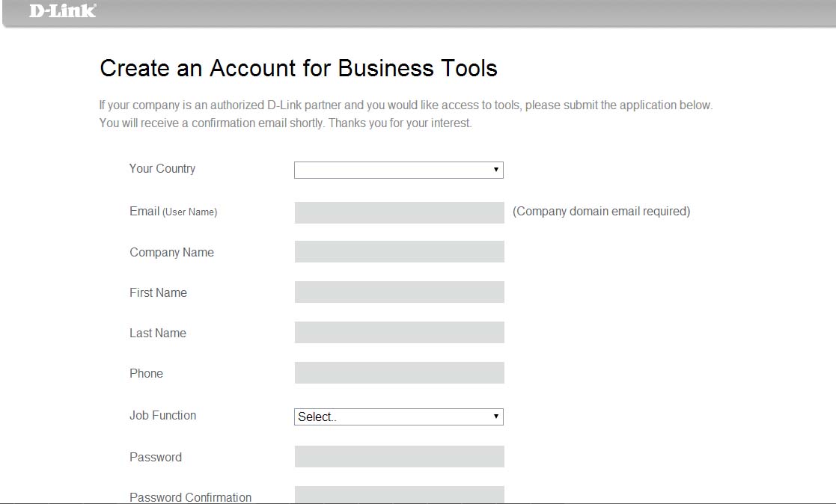Screen dimensions: 836x504
Task: Click the 'Password' label text
Action: click(155, 458)
